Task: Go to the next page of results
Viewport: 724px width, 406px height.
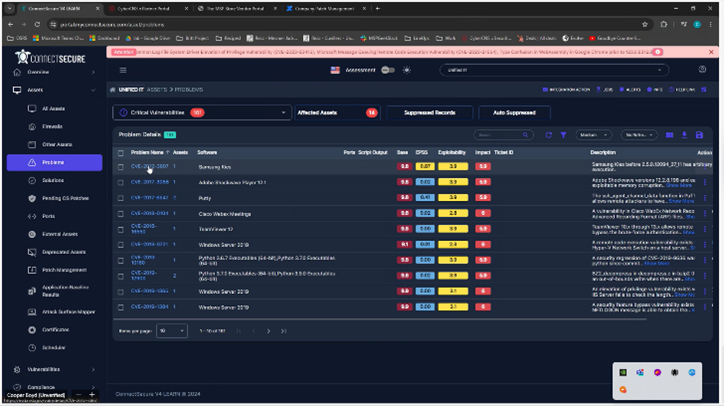Action: 269,331
